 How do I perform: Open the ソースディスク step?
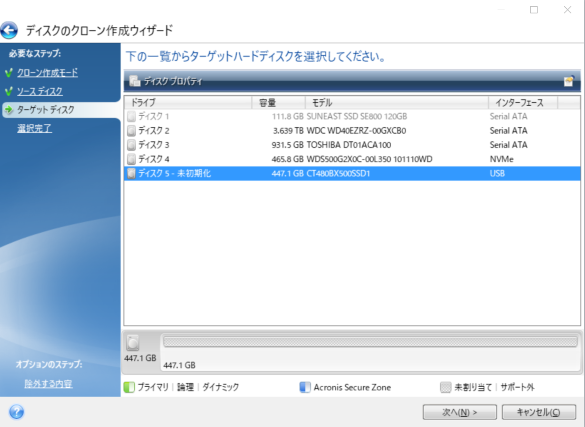(x=40, y=91)
